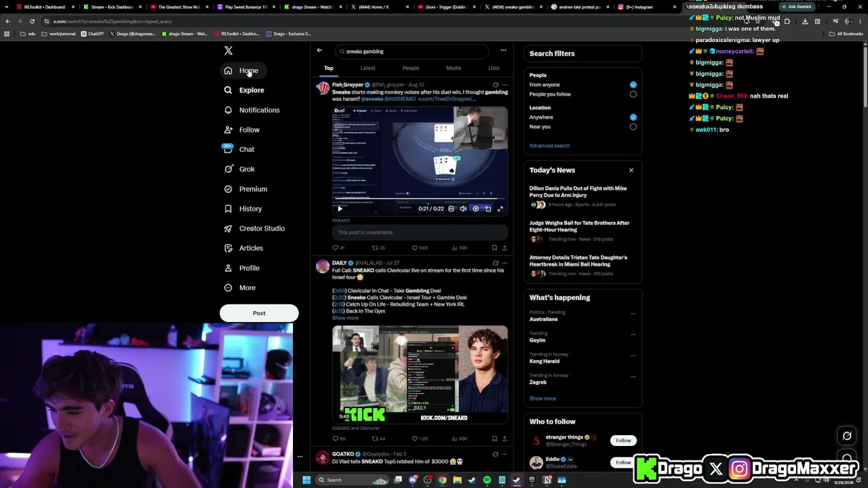This screenshot has width=868, height=488.
Task: Open options for Kong Harald trend
Action: coord(633,356)
